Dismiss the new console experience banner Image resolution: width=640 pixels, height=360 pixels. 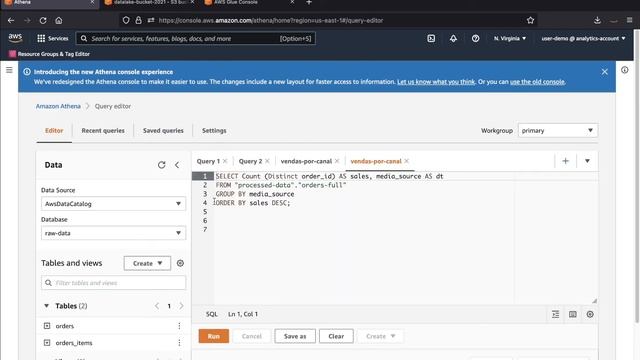(604, 72)
